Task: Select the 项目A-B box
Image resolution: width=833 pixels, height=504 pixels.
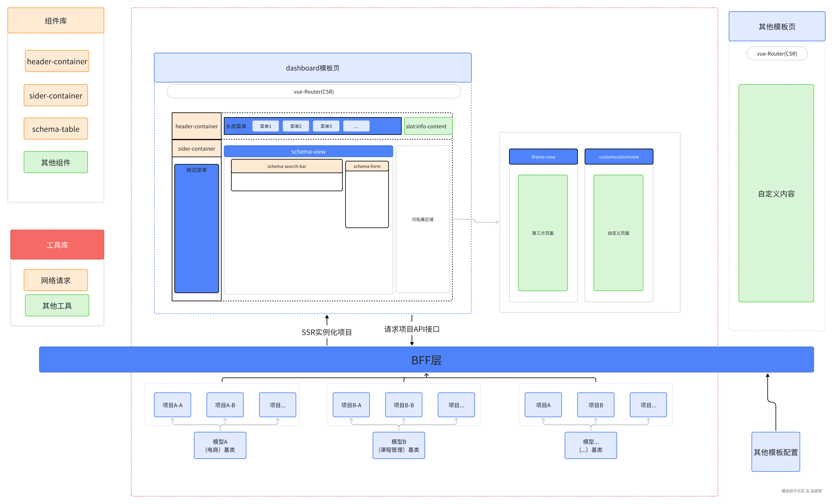Action: coord(225,405)
